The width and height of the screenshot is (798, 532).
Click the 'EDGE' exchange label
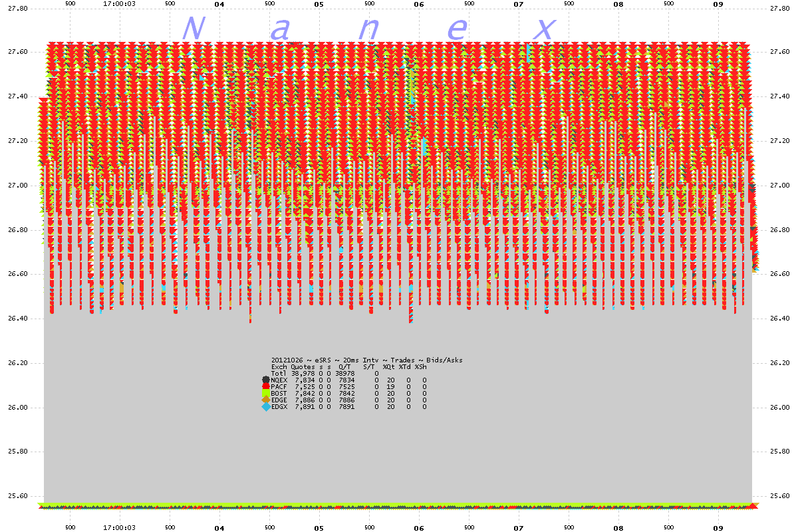[x=279, y=400]
